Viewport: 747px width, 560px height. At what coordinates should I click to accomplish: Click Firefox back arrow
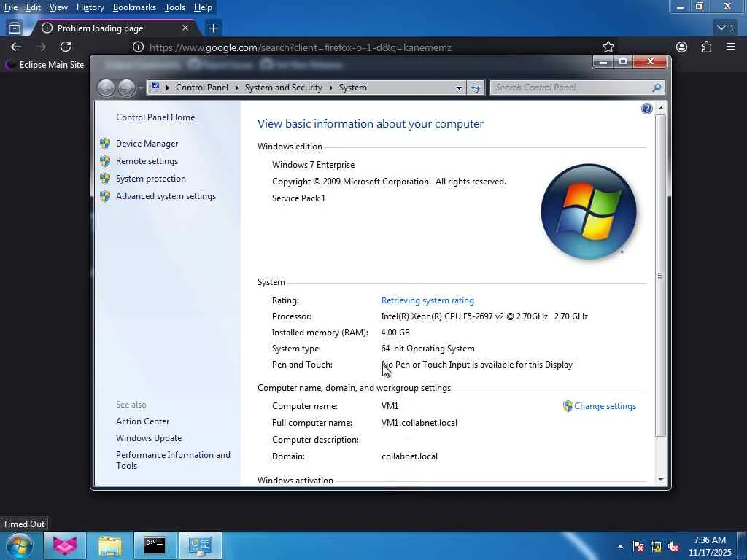click(x=16, y=47)
